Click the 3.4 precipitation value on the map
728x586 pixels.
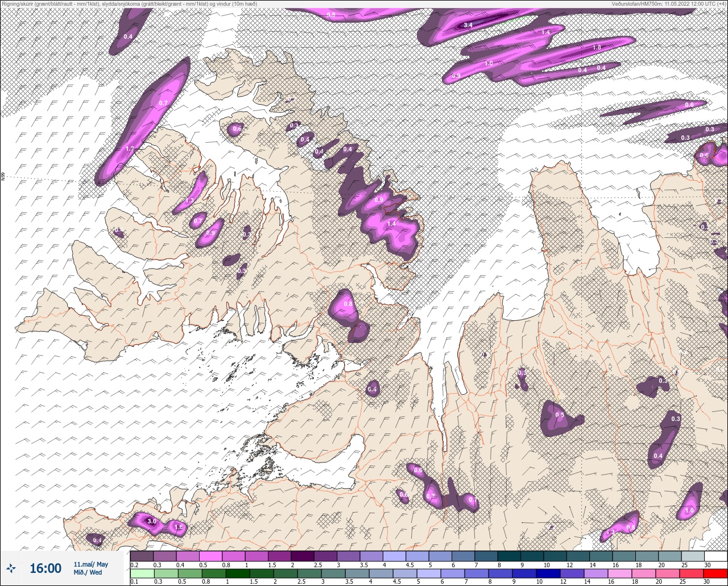tap(468, 25)
